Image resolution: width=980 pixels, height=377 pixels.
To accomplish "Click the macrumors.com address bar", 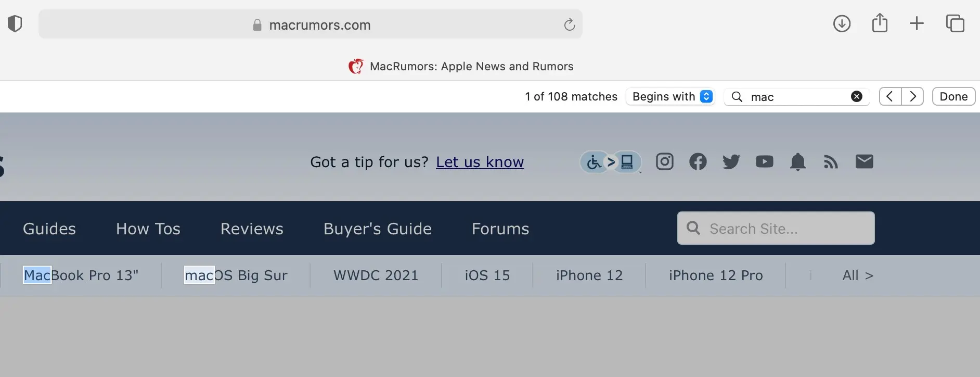I will click(311, 24).
